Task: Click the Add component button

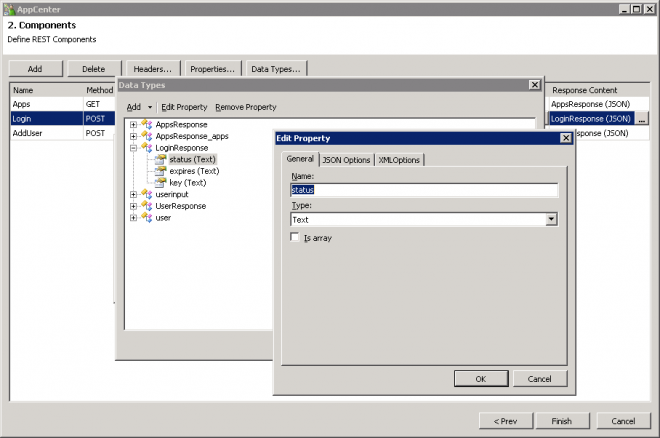Action: (35, 69)
